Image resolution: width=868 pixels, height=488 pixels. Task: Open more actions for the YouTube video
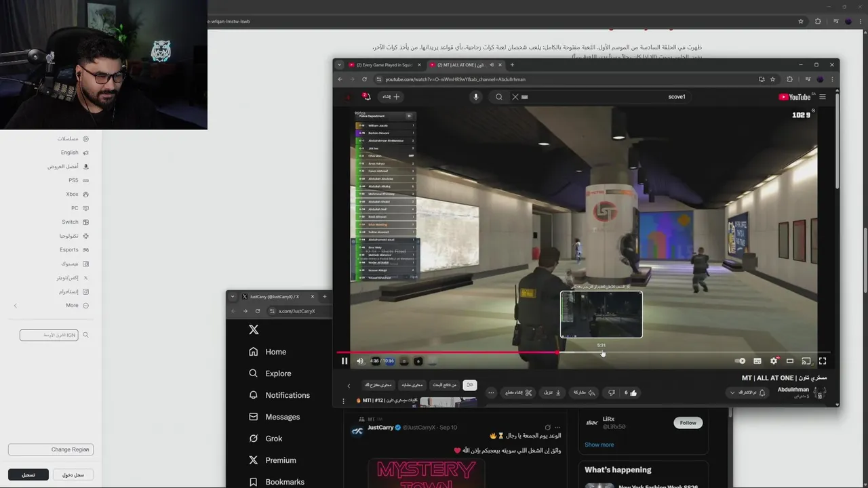[492, 392]
